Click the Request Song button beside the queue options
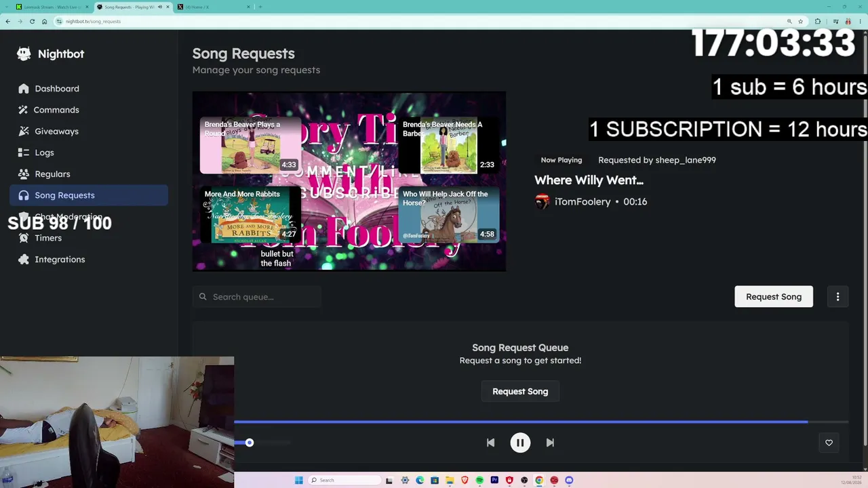 pos(774,297)
